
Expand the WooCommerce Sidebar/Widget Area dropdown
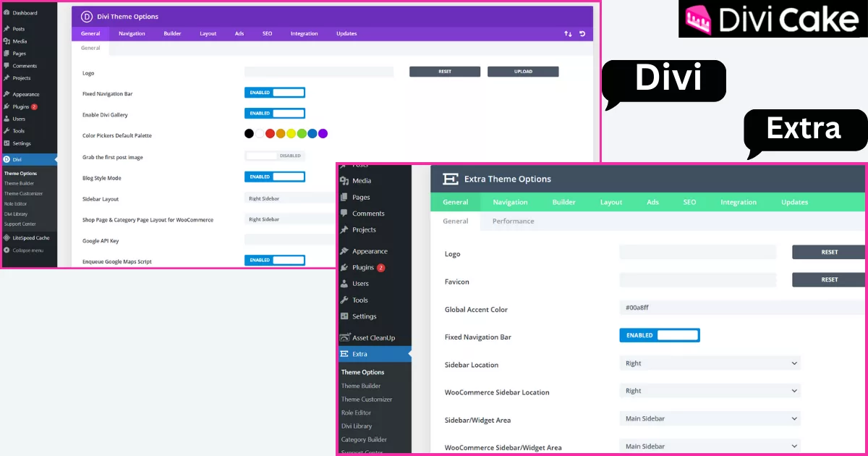pos(710,447)
